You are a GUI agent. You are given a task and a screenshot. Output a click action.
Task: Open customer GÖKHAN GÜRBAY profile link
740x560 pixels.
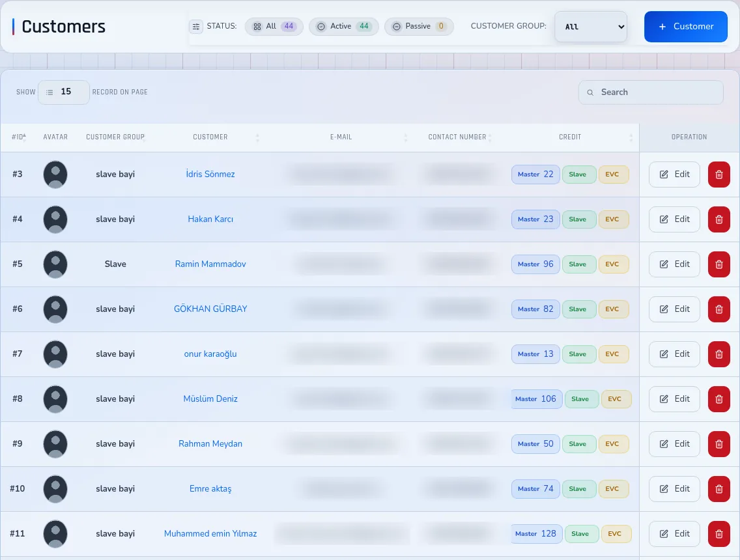click(210, 309)
